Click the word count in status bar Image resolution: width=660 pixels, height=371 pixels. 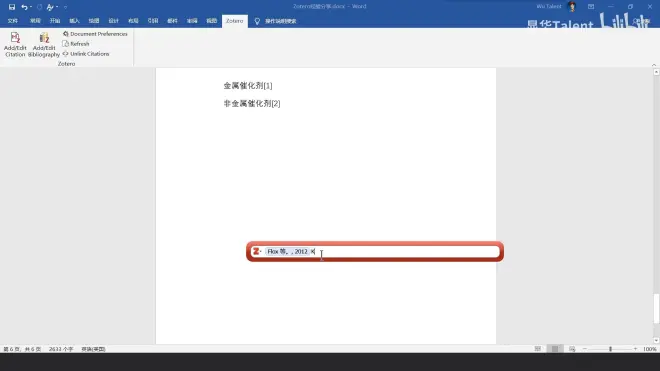(61, 349)
